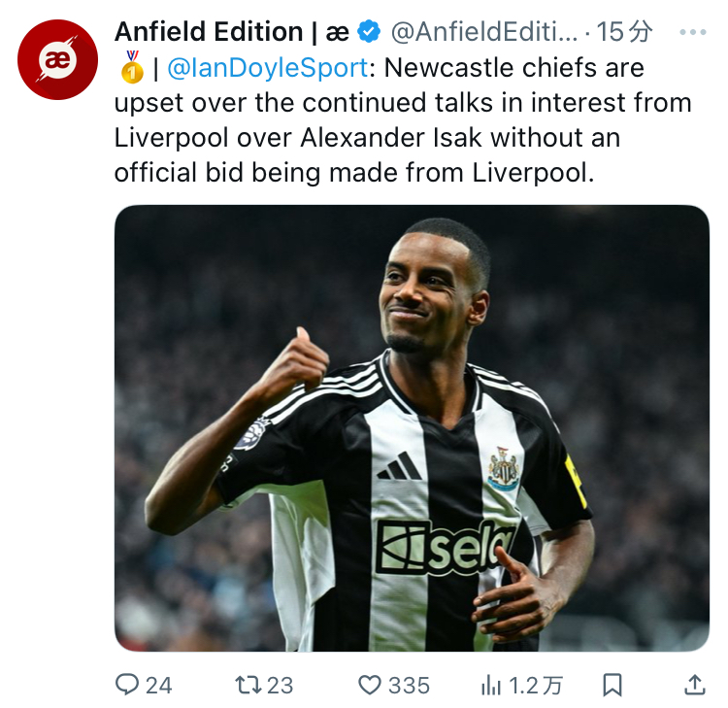
Task: Open the tweet text about Newcastle chiefs
Action: click(x=403, y=119)
